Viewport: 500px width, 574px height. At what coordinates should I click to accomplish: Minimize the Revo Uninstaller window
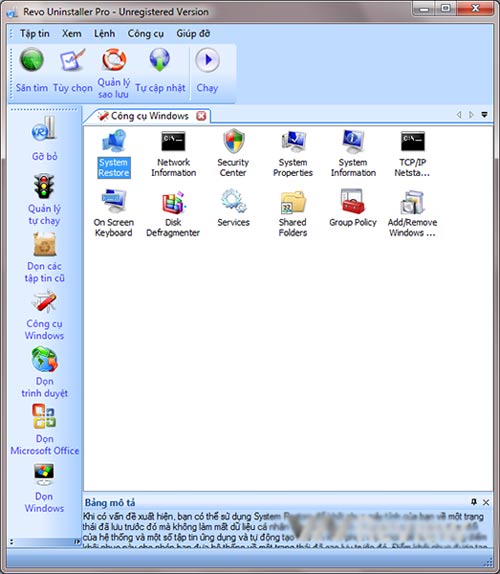pyautogui.click(x=423, y=9)
